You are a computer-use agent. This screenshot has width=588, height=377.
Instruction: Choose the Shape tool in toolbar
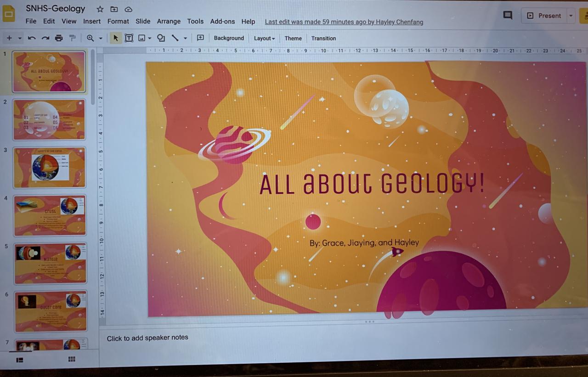[x=161, y=38]
